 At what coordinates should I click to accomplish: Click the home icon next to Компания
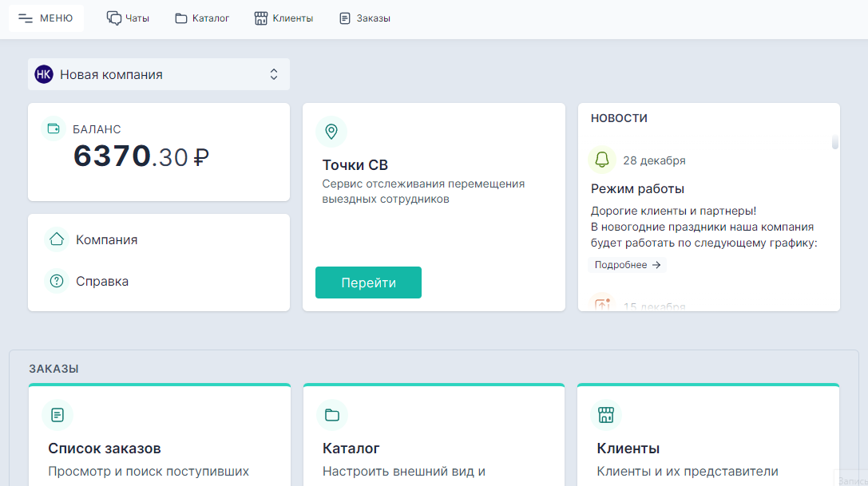56,239
